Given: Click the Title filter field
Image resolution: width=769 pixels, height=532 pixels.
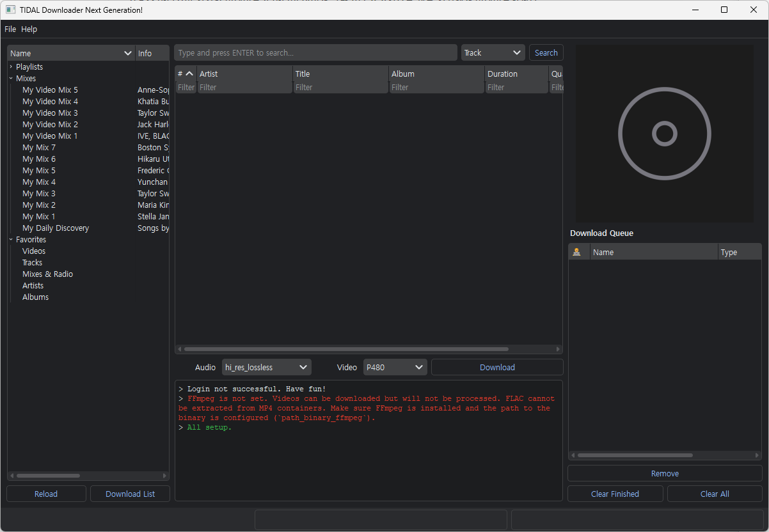Looking at the screenshot, I should pos(341,87).
